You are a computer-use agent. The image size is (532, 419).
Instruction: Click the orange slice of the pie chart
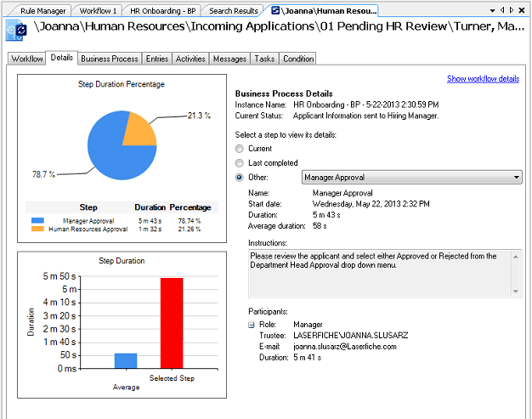coord(138,131)
